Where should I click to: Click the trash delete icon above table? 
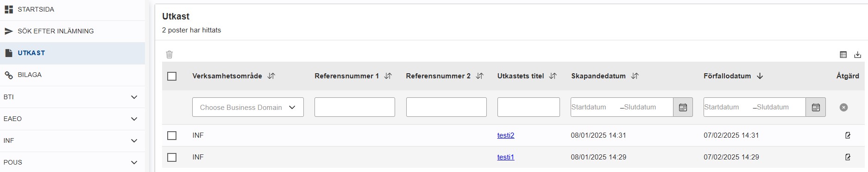click(170, 54)
